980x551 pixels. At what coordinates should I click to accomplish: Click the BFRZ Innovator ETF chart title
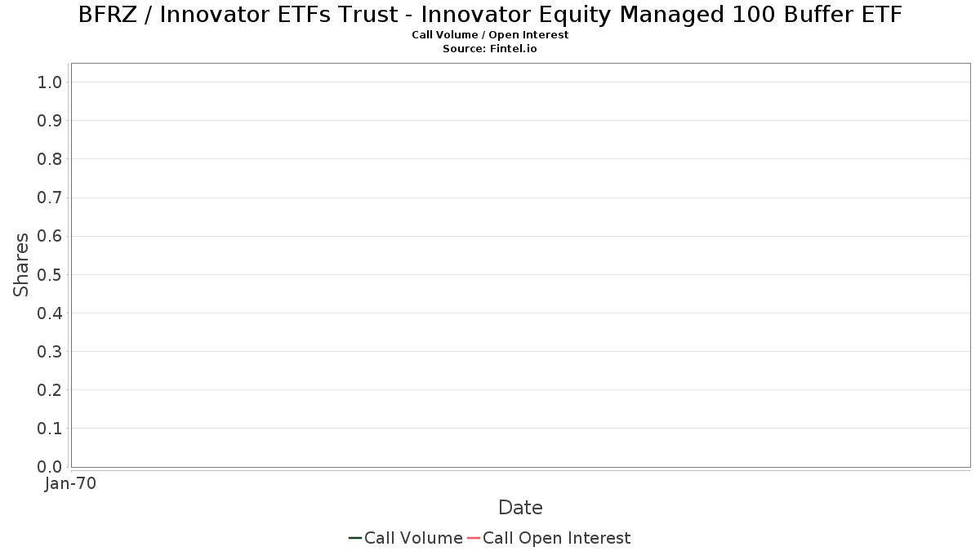[x=490, y=15]
